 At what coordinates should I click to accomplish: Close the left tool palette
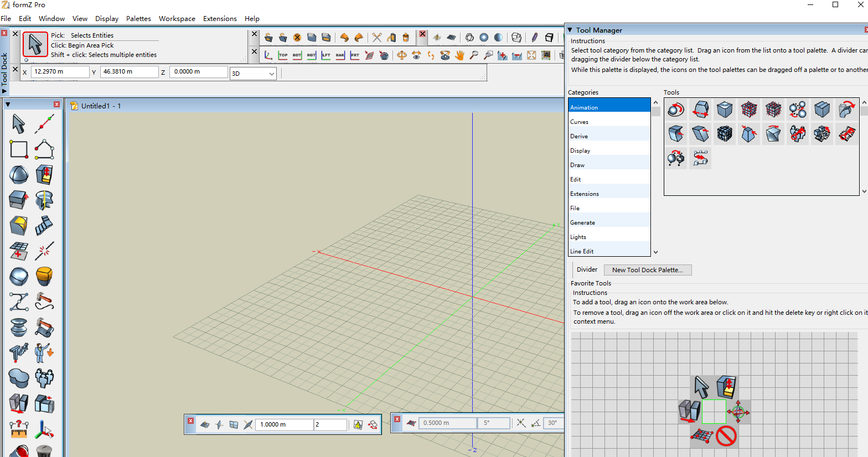pos(56,104)
